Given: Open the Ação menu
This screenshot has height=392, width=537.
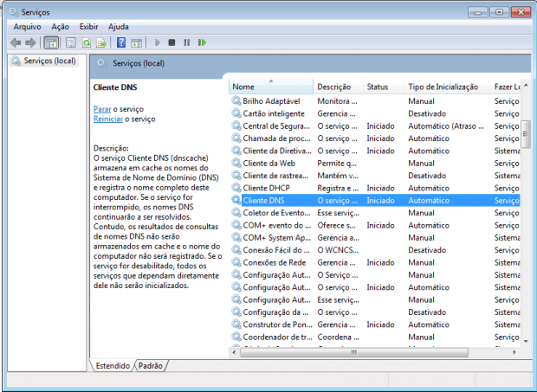Looking at the screenshot, I should 61,27.
